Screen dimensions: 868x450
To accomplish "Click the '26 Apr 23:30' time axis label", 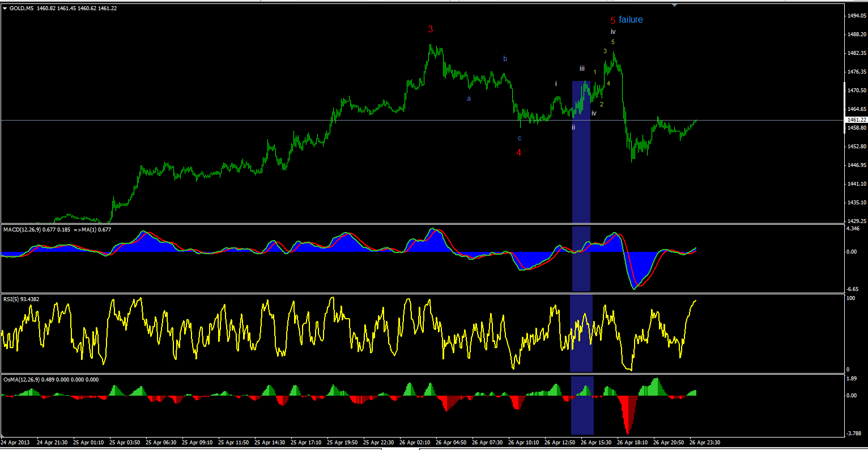I will (x=705, y=442).
